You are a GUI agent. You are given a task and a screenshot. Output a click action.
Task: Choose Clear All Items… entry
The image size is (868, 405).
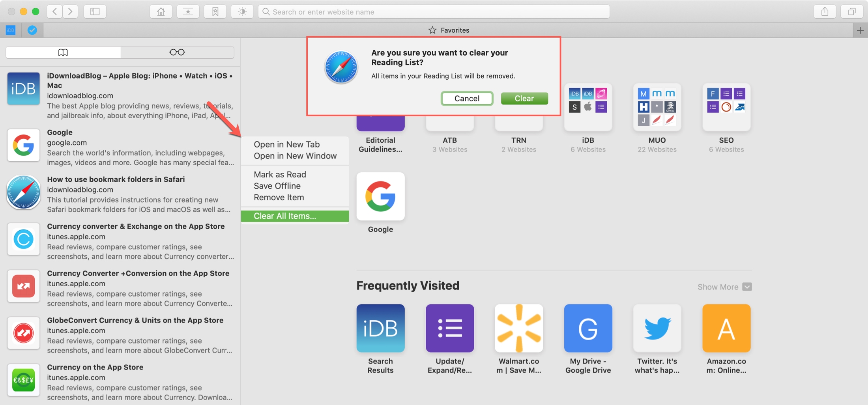(295, 216)
